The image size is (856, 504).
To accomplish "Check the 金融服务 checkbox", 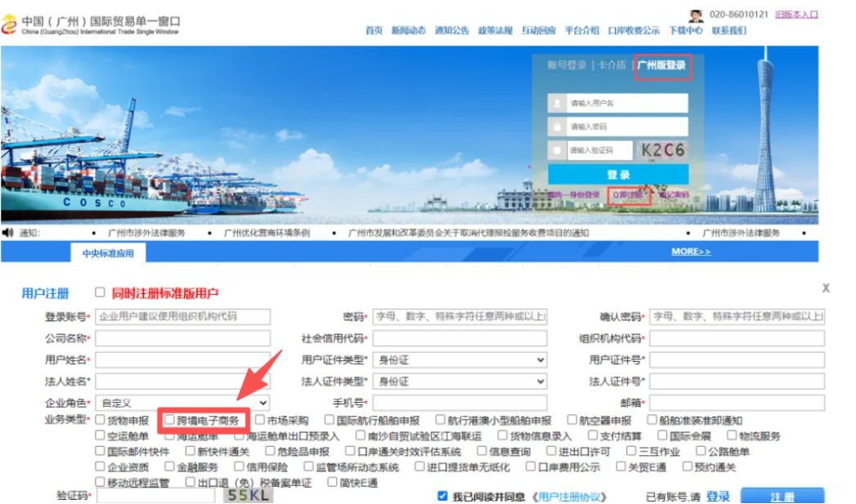I will point(170,466).
